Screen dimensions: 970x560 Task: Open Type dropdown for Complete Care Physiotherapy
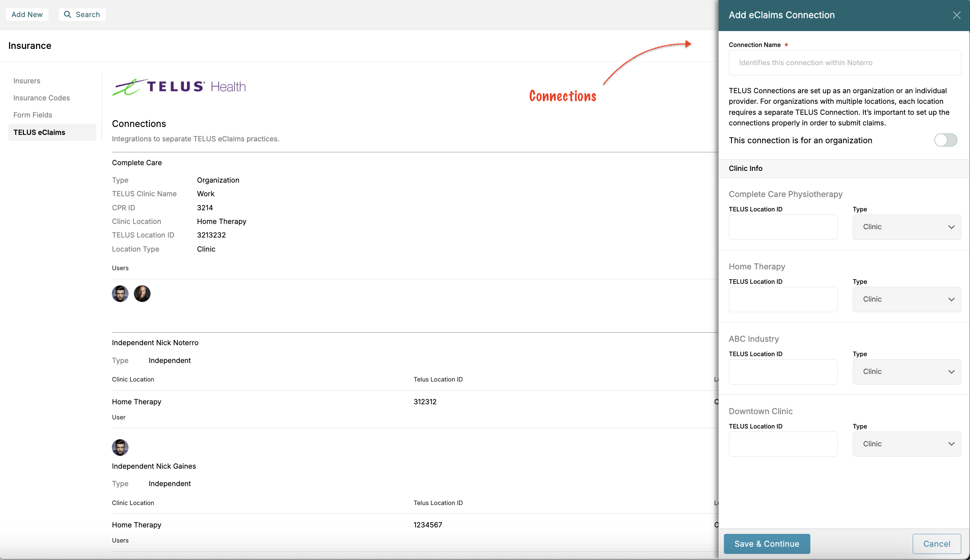tap(907, 227)
